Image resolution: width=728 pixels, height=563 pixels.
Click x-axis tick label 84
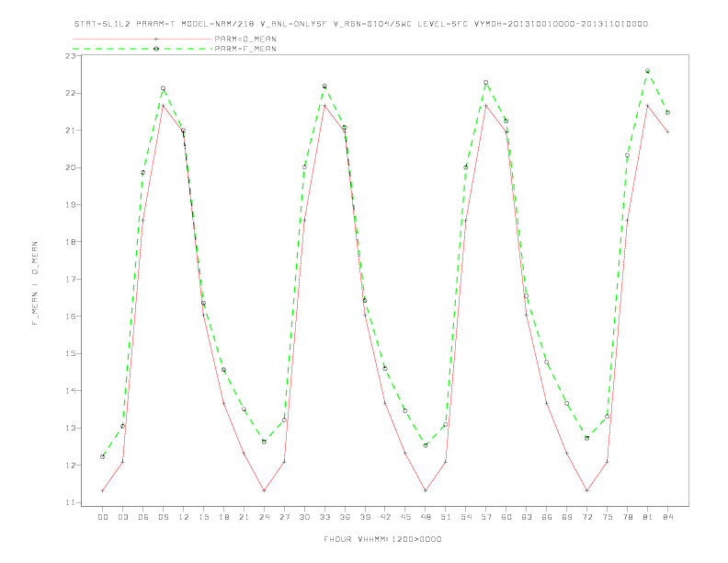tap(667, 517)
